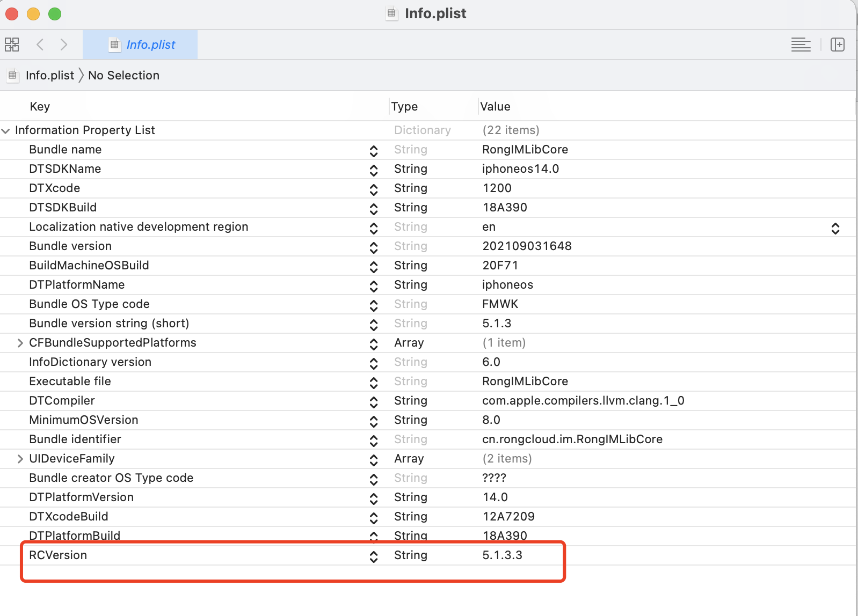Screen dimensions: 858x616
Task: Open key stepper for RCVersion row
Action: point(374,557)
